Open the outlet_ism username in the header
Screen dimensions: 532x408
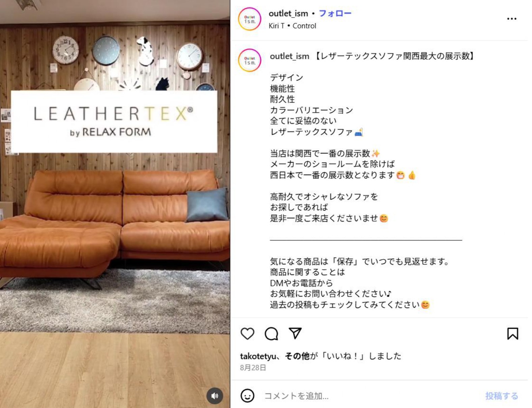[288, 13]
